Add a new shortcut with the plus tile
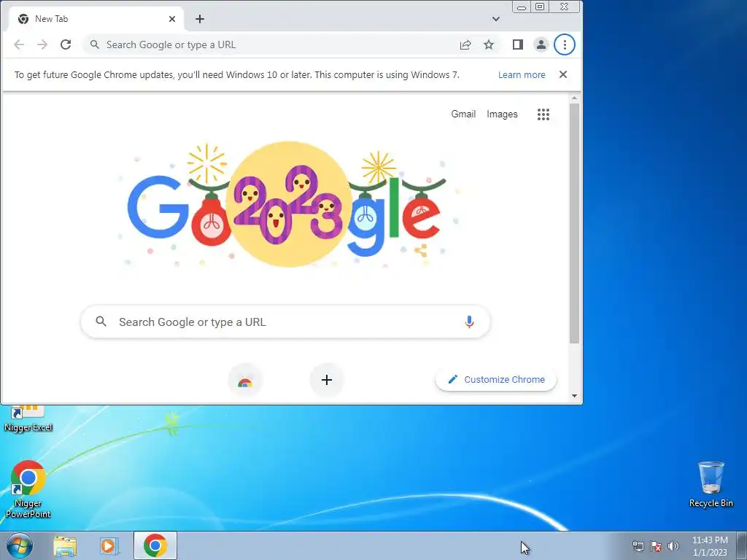 coord(327,380)
